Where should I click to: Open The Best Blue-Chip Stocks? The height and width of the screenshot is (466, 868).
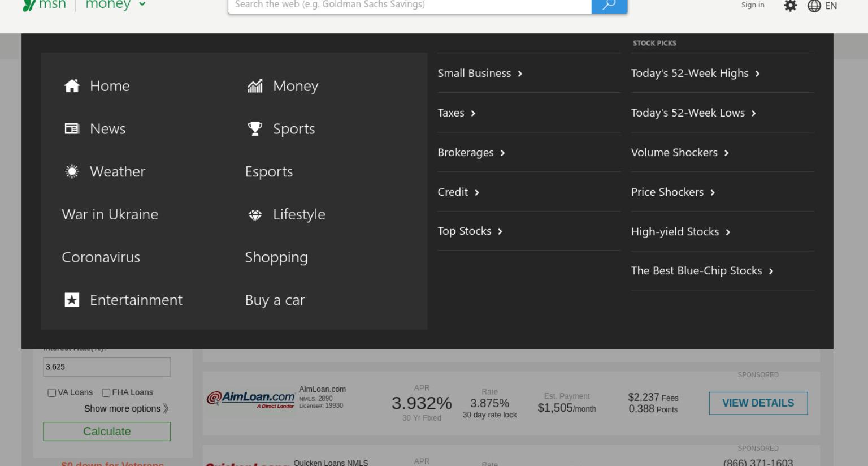[702, 270]
